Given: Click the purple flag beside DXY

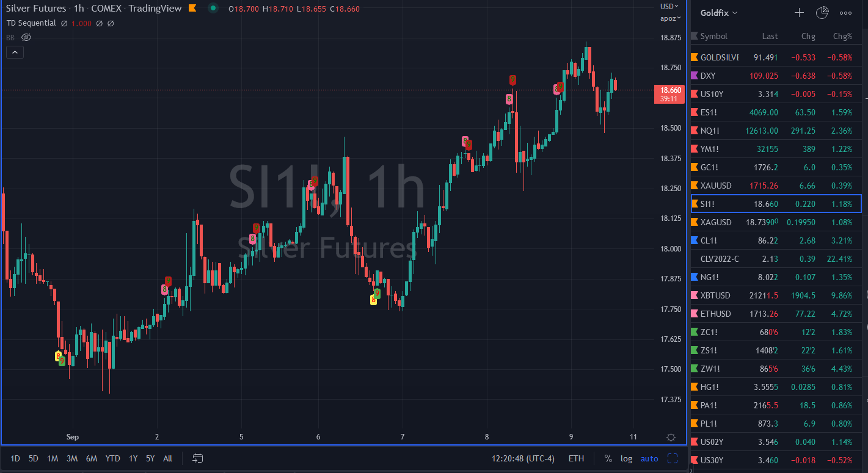Looking at the screenshot, I should point(694,76).
